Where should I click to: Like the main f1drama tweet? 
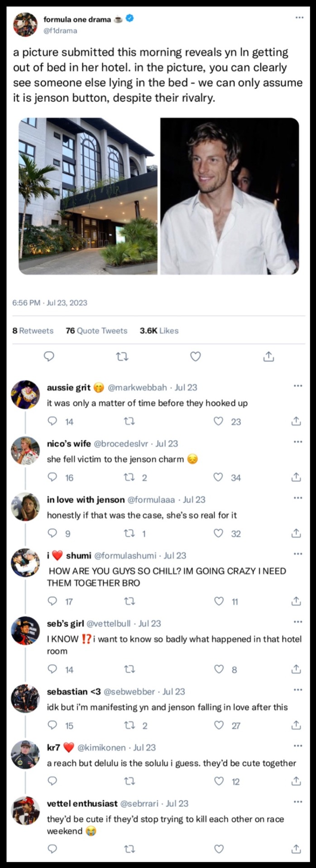(x=195, y=357)
